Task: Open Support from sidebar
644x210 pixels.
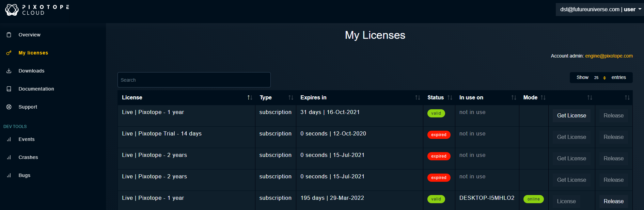Action: [x=28, y=107]
